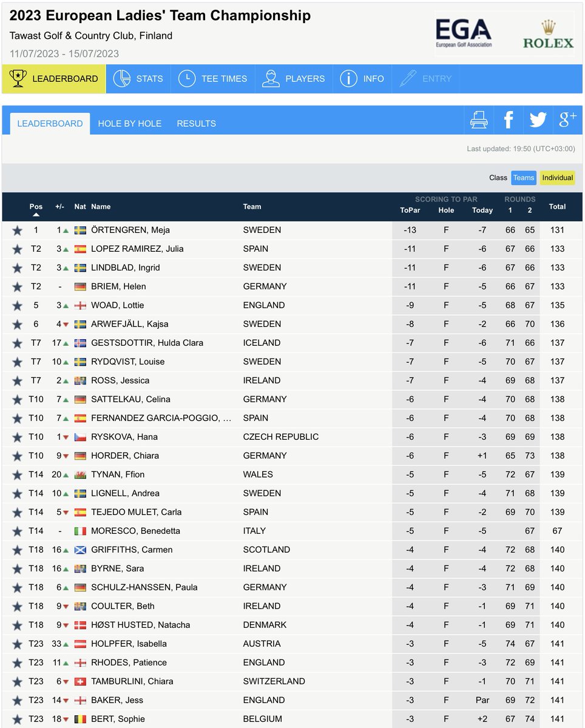Share on Twitter icon
585x728 pixels.
[538, 120]
